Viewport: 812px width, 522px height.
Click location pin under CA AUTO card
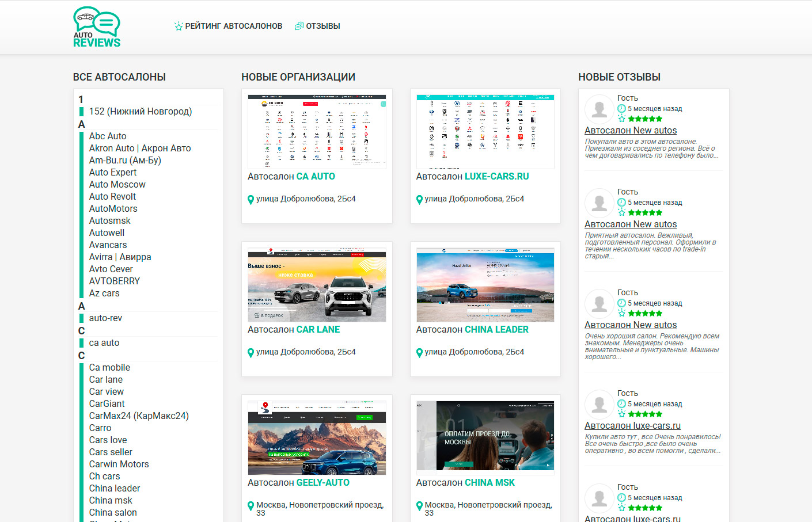click(251, 200)
